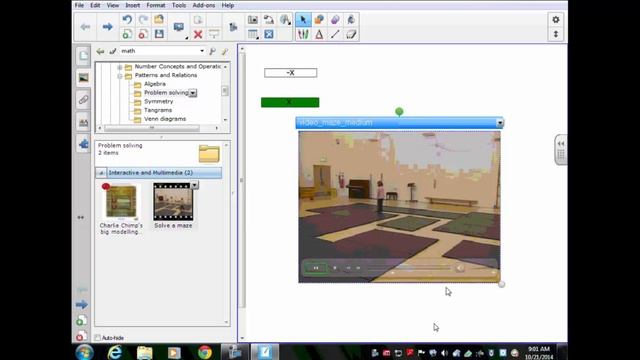Screen dimensions: 640x360
Task: Redo the last undone action
Action: click(143, 20)
